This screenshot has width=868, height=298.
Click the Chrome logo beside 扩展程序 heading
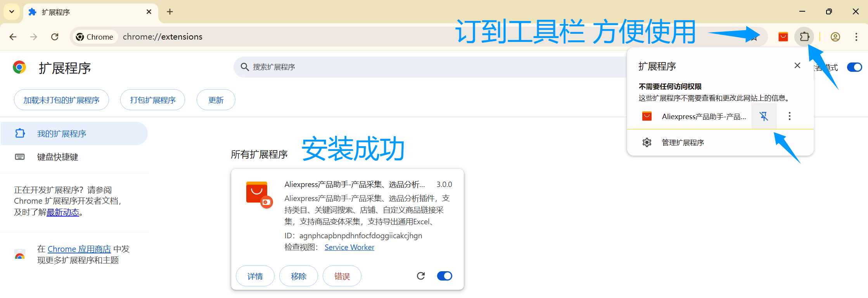pyautogui.click(x=19, y=67)
